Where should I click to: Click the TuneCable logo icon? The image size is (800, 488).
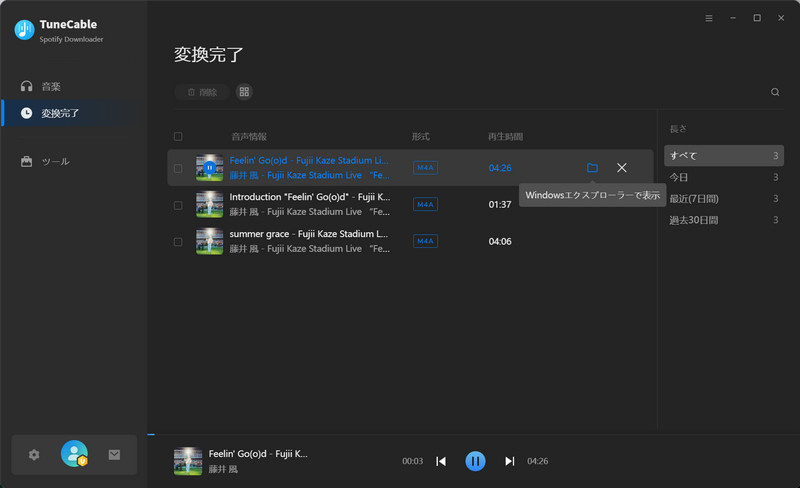pos(24,30)
